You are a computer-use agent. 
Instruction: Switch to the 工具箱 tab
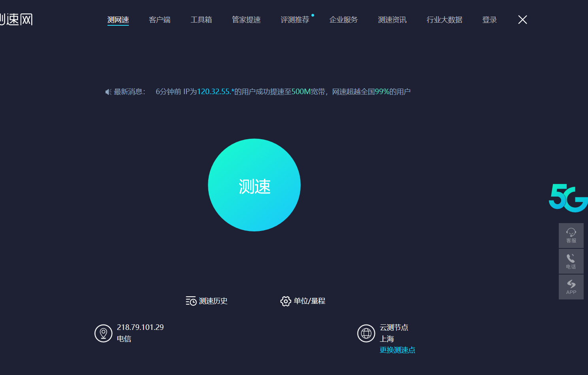[202, 20]
